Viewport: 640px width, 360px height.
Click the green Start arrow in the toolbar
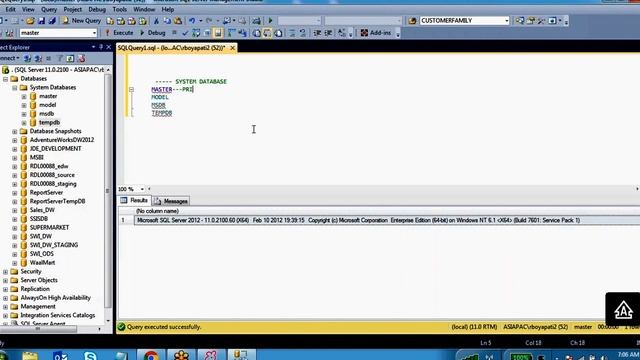tap(270, 21)
